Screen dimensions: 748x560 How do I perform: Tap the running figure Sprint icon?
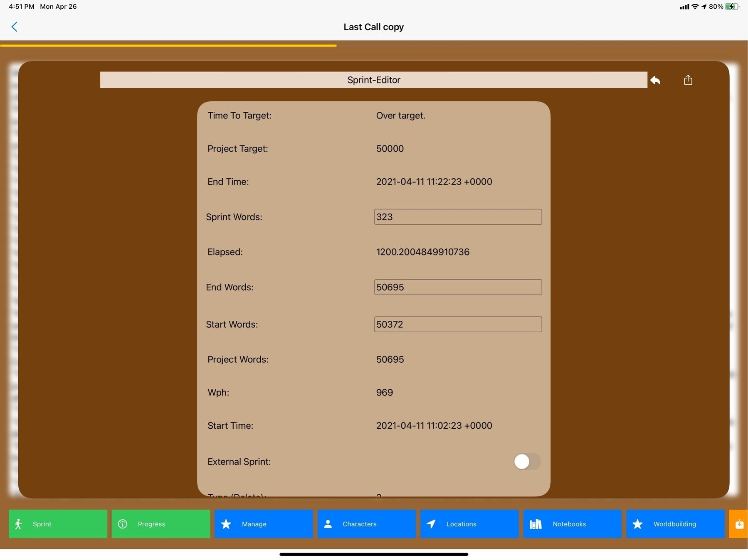(18, 524)
